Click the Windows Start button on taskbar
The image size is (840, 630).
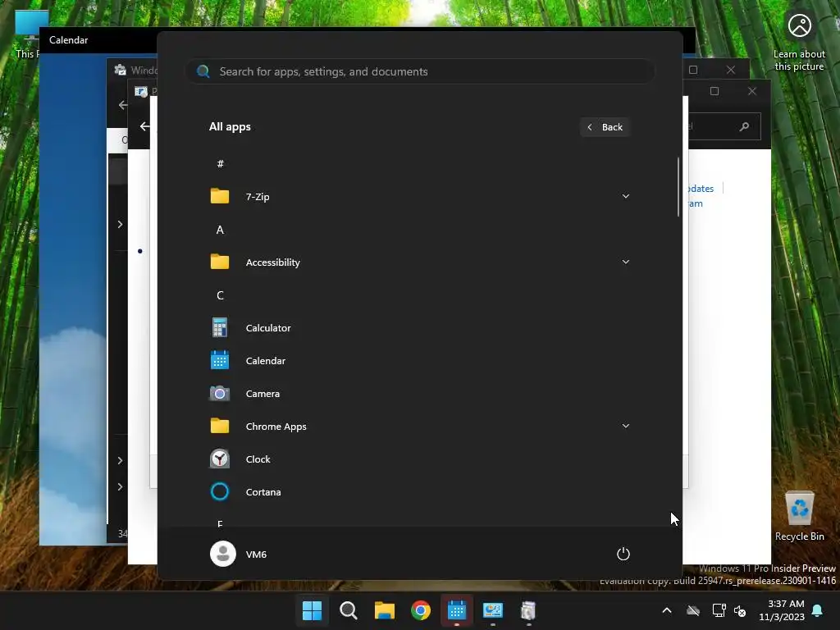coord(313,610)
